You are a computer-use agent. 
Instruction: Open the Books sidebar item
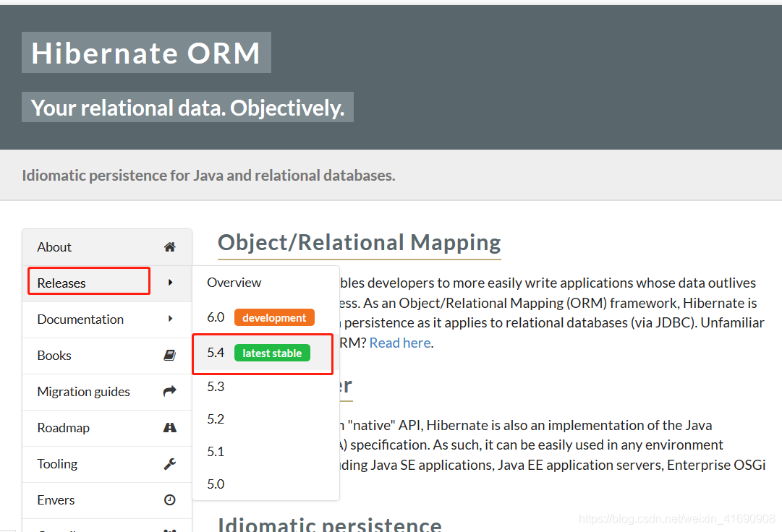pyautogui.click(x=107, y=356)
